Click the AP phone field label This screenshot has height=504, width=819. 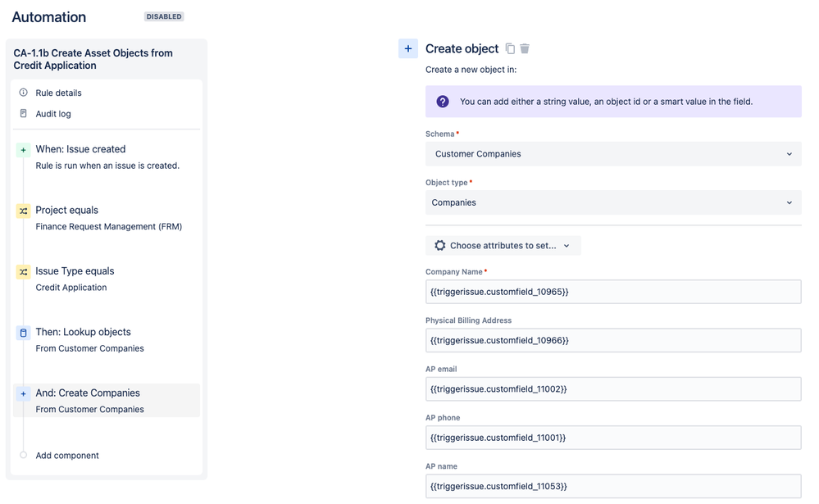click(x=443, y=417)
